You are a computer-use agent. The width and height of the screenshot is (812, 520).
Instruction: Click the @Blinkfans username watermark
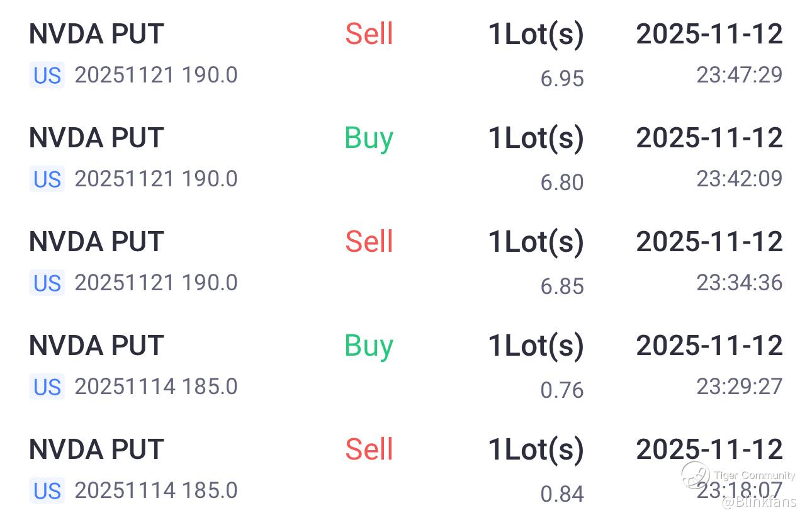(x=758, y=502)
